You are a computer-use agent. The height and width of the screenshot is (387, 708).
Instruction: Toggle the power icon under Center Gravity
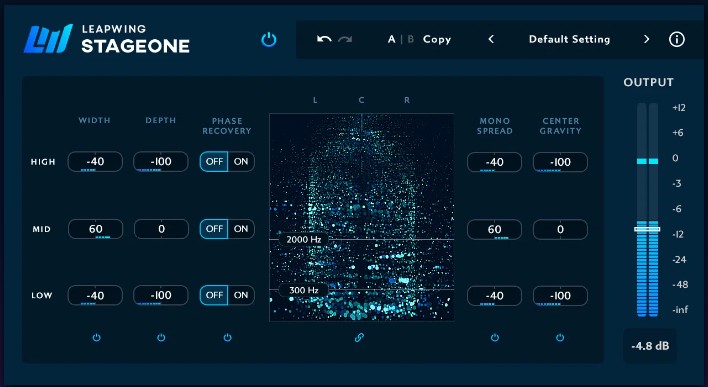(x=560, y=337)
